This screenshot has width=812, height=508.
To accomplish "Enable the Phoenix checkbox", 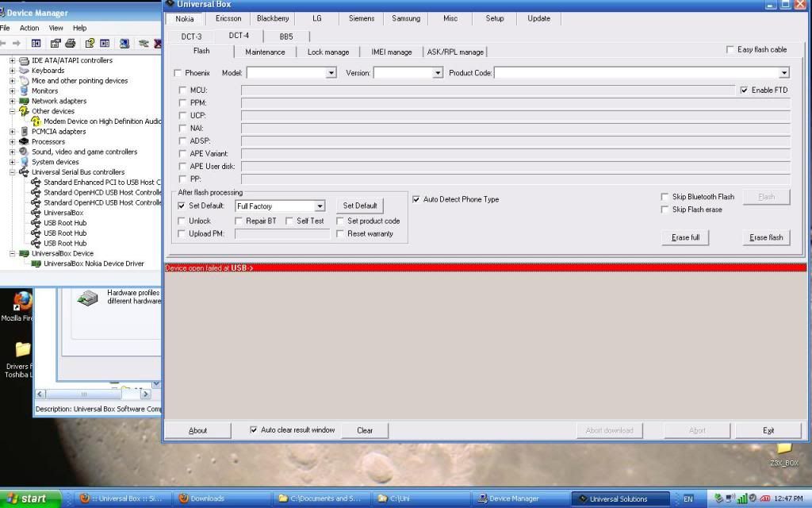I will coord(178,73).
